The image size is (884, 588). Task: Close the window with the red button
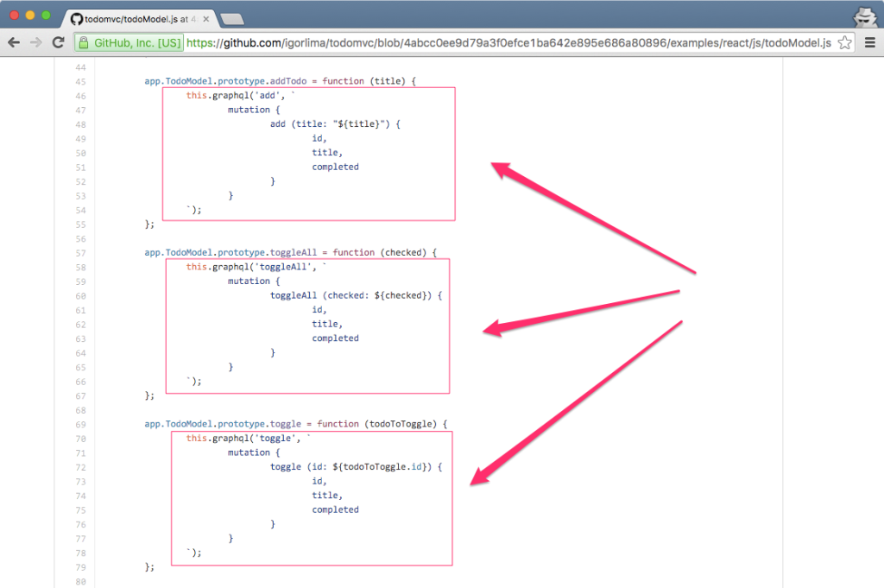(15, 16)
